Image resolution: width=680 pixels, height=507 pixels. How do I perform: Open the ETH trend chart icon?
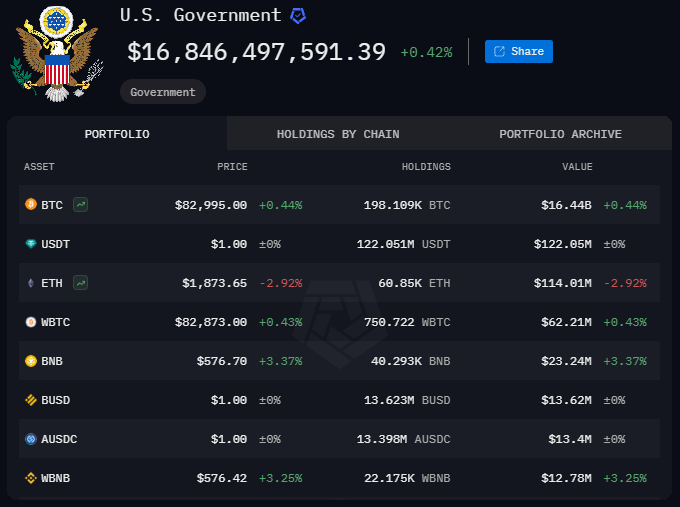(81, 283)
